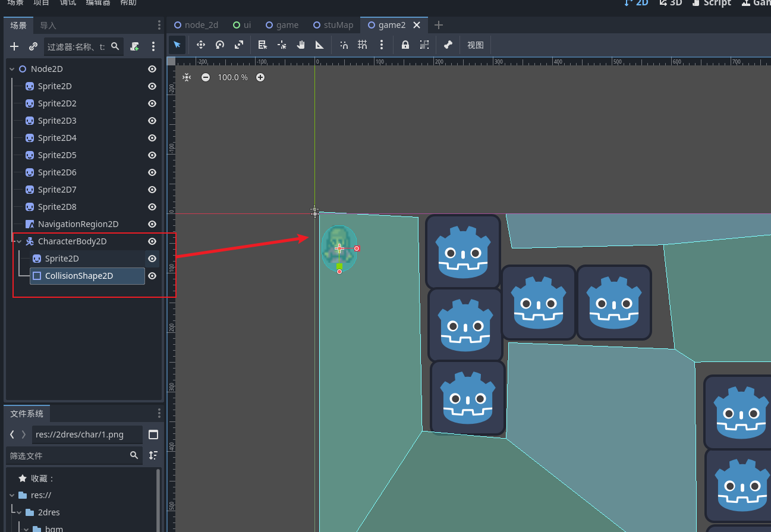
Task: Toggle NavigationRegion2D visibility eye
Action: 152,224
